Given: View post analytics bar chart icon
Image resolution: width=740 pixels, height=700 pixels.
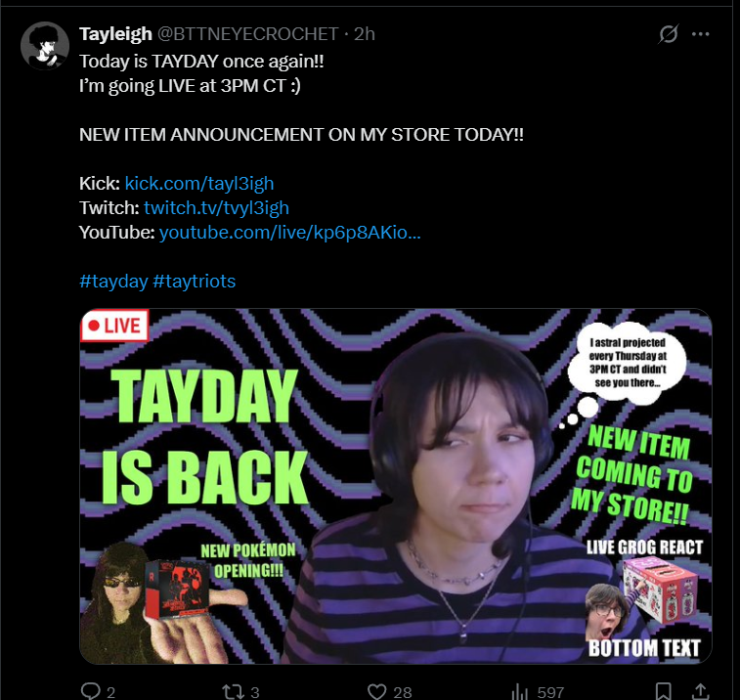Looking at the screenshot, I should click(520, 692).
